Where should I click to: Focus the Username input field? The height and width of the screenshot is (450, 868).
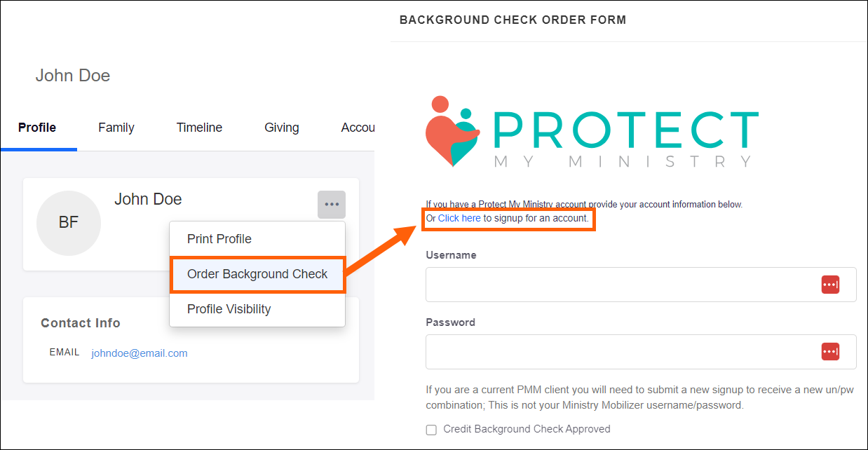pyautogui.click(x=621, y=285)
